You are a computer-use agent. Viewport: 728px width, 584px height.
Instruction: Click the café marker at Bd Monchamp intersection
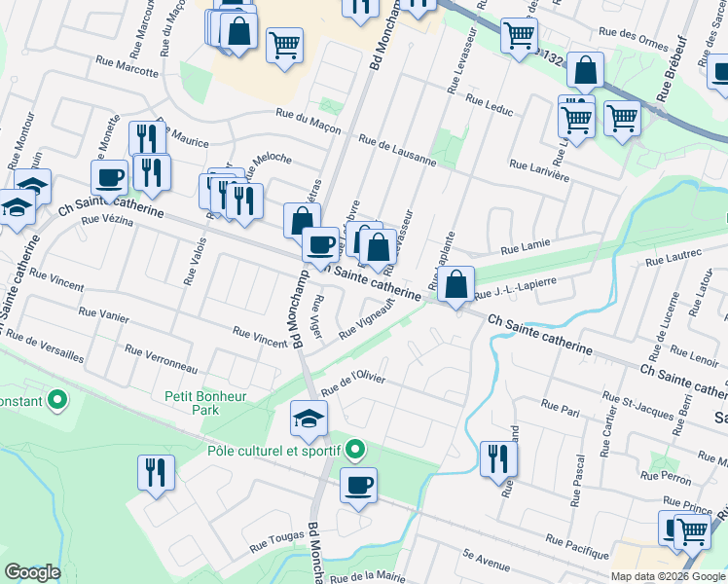coord(320,246)
